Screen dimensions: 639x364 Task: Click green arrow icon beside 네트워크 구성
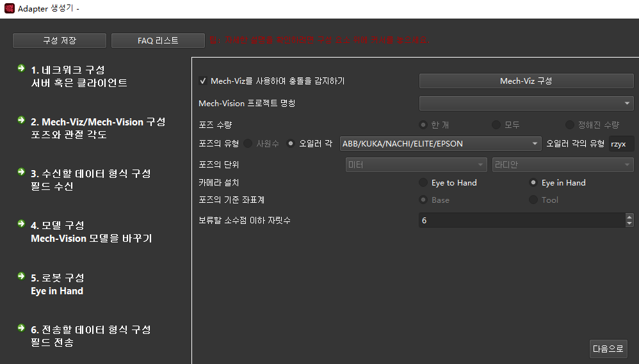tap(22, 68)
